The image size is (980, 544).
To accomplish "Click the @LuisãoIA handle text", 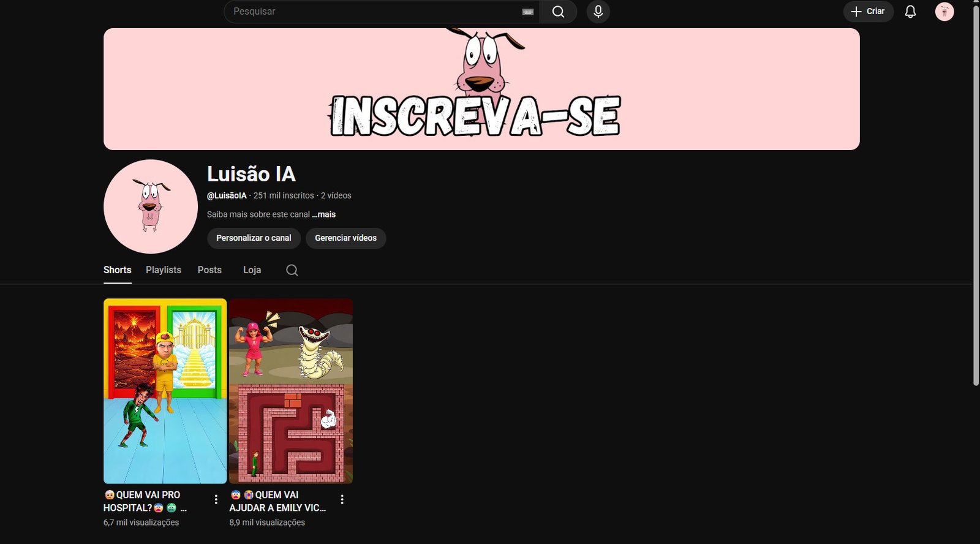I will 227,195.
